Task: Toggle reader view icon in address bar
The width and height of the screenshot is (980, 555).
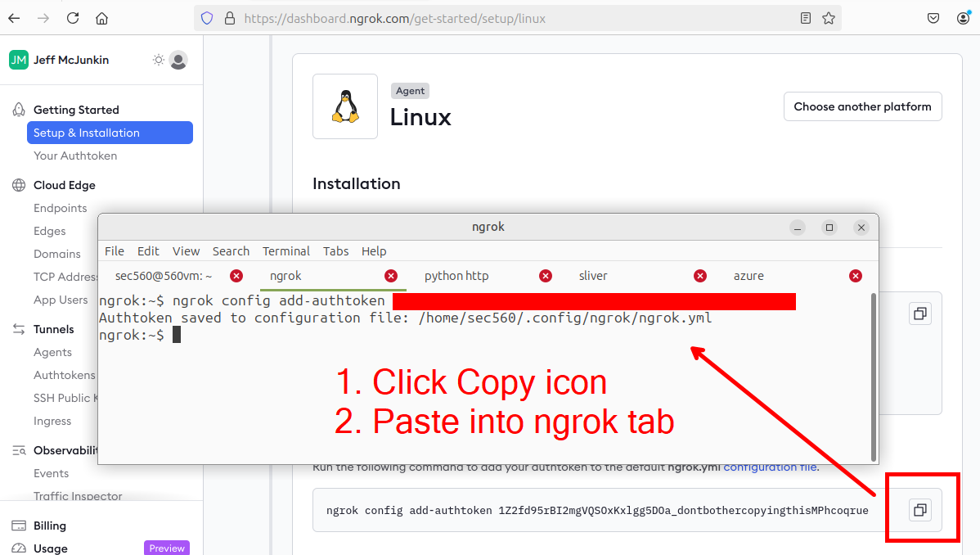Action: point(806,18)
